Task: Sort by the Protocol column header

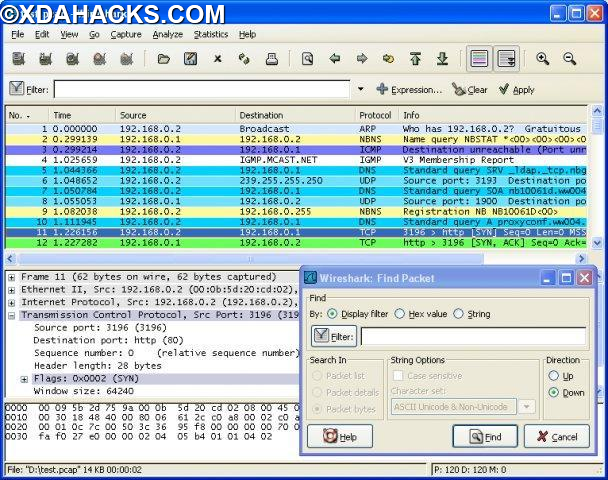Action: (377, 115)
